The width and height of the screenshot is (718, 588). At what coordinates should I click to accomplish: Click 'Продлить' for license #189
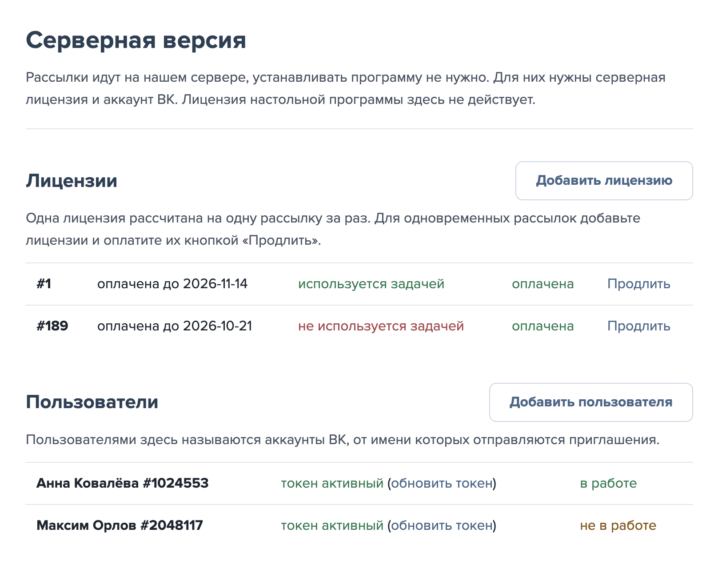point(638,326)
